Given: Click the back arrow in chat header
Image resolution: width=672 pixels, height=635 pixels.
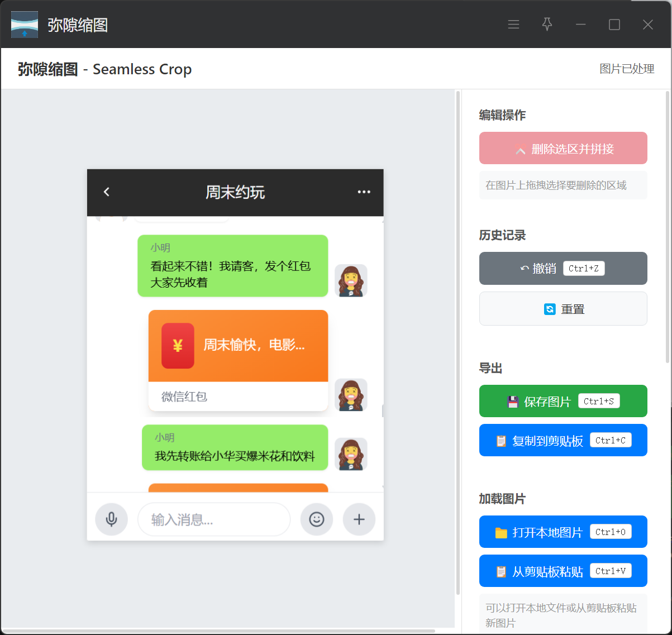Looking at the screenshot, I should click(107, 192).
